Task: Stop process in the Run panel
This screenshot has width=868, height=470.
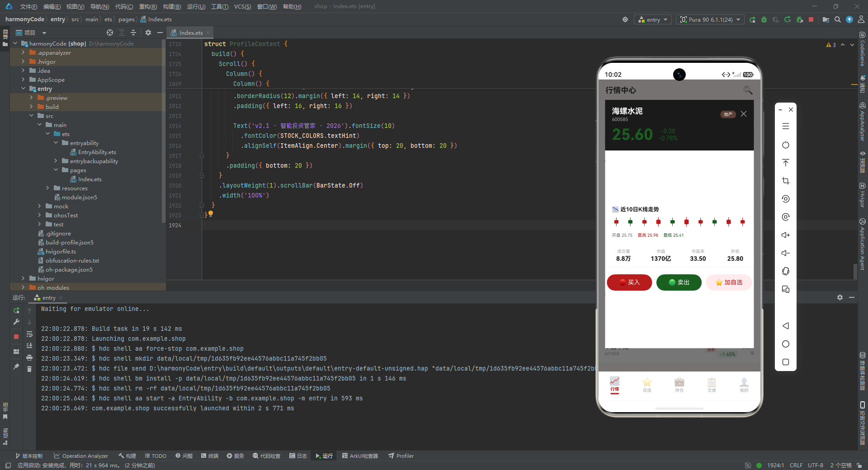Action: (16, 337)
